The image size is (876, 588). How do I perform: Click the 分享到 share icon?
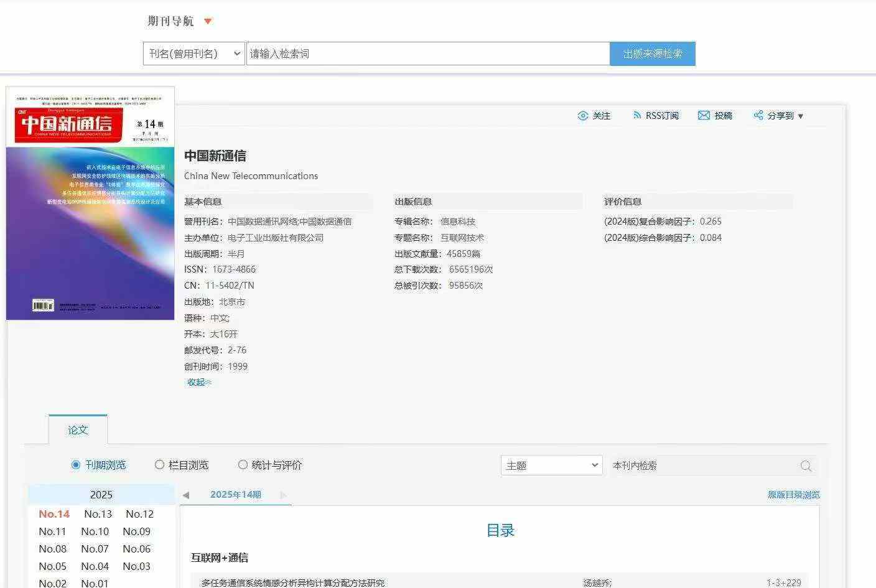[x=758, y=116]
